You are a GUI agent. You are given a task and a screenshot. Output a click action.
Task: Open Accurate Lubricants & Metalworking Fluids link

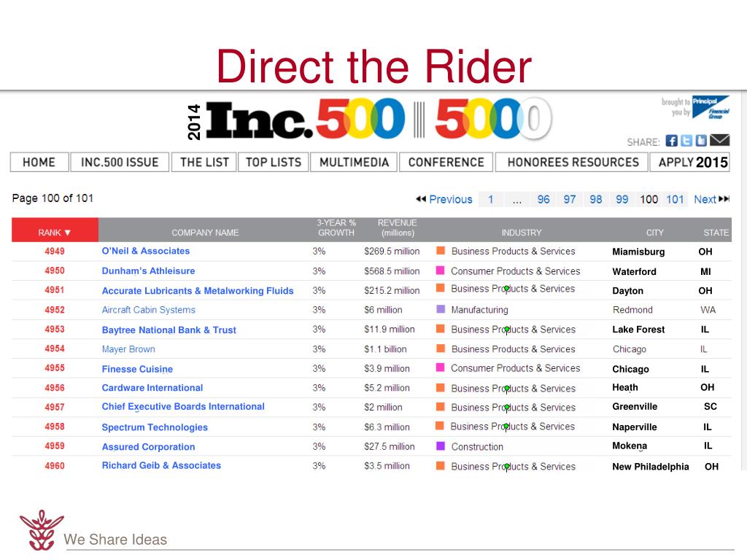click(198, 290)
